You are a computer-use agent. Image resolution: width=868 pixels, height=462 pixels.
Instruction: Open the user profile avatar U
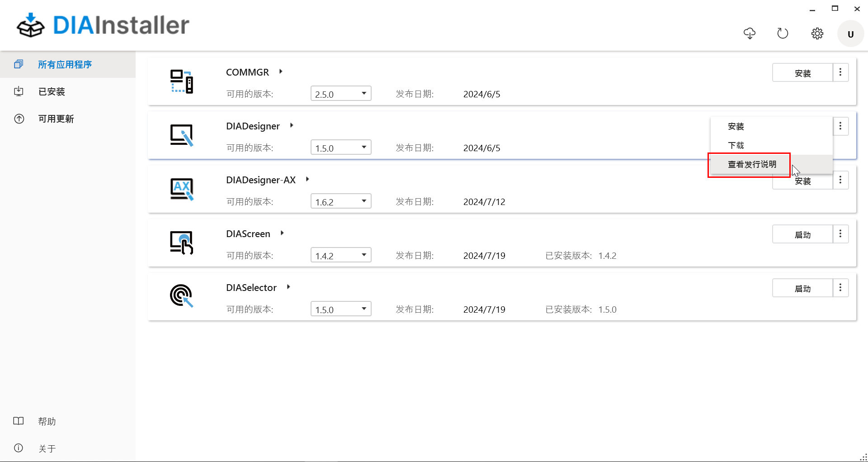click(x=850, y=34)
